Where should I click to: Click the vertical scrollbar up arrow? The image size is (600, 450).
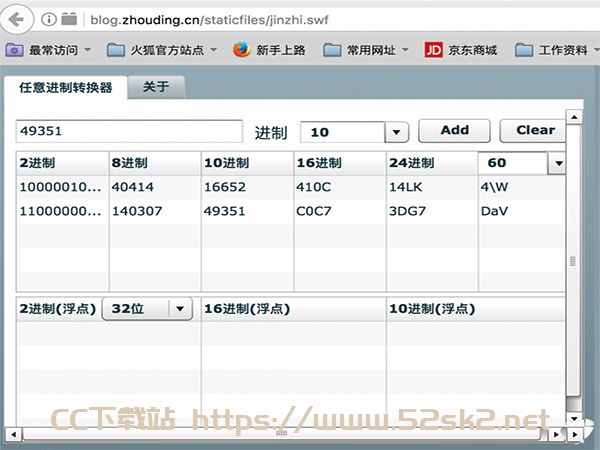pos(574,117)
